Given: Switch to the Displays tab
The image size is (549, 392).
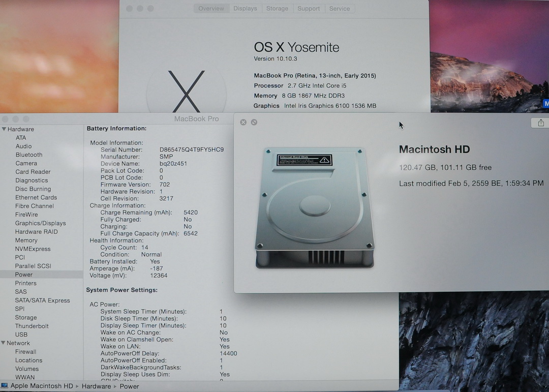Looking at the screenshot, I should tap(245, 9).
